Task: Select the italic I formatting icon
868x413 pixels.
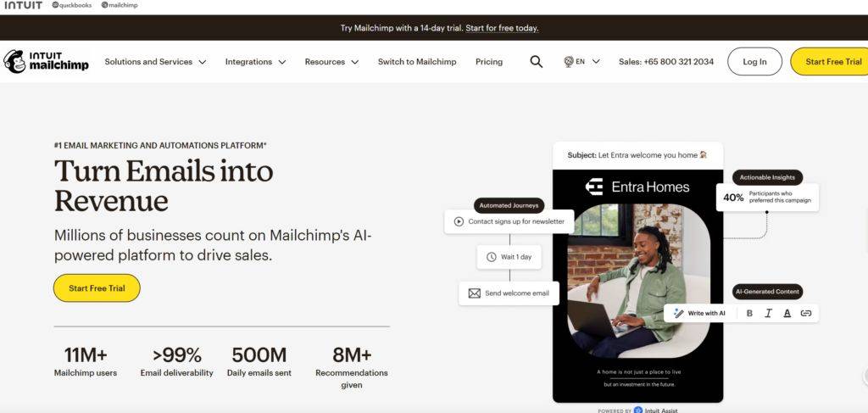Action: point(768,313)
